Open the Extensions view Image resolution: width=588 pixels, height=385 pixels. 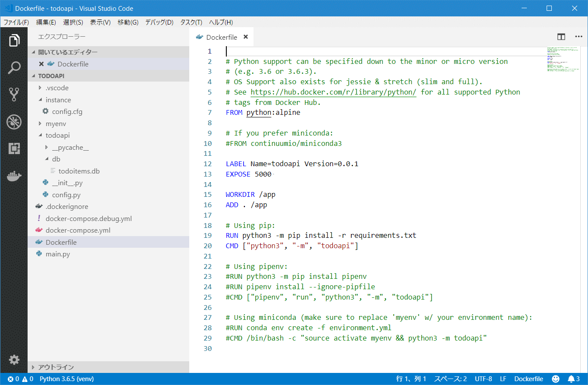(x=14, y=148)
